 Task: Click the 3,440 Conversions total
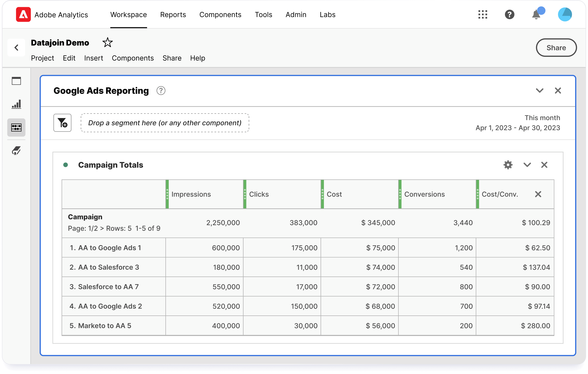463,223
